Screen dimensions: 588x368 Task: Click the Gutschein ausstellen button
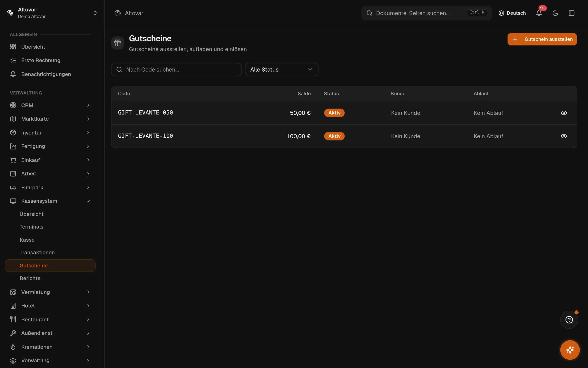click(542, 39)
